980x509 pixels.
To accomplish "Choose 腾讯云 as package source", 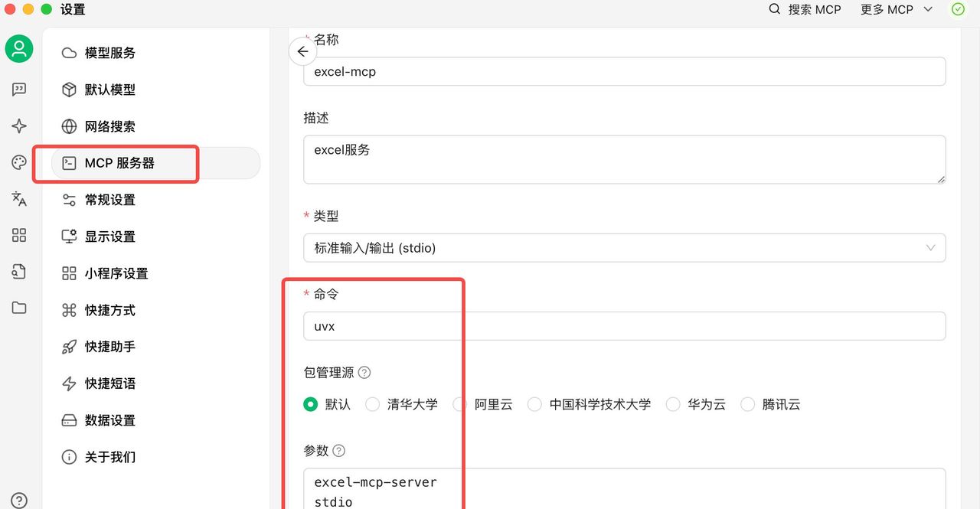I will pyautogui.click(x=748, y=404).
